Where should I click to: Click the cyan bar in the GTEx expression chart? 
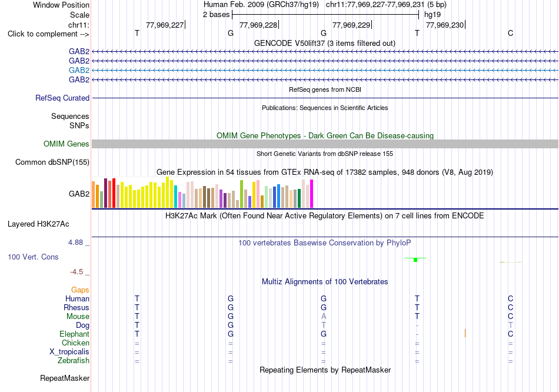176,197
